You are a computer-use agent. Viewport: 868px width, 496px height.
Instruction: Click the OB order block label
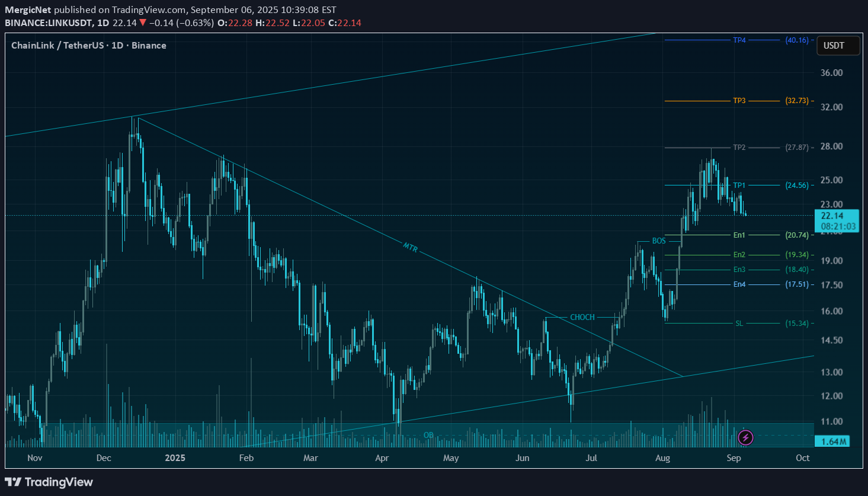coord(428,435)
